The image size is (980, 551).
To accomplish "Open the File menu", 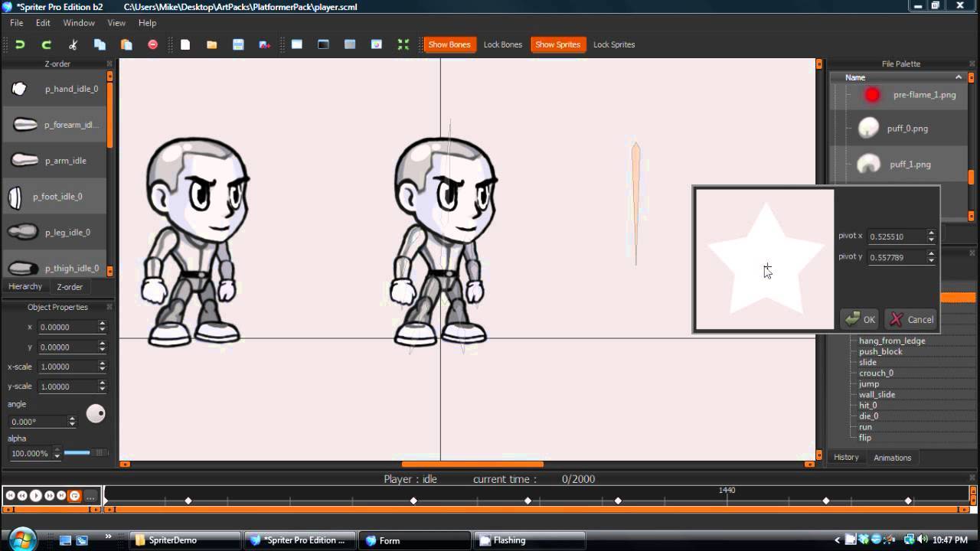I will click(15, 23).
